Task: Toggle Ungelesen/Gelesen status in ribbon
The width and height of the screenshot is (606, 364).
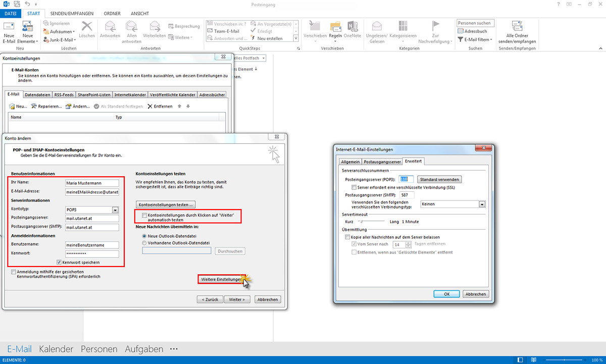Action: 377,32
